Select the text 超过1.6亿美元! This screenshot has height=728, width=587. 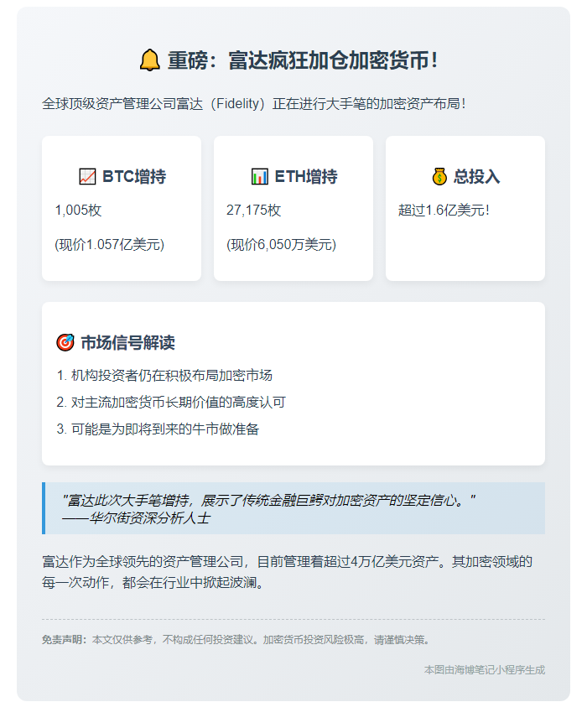click(444, 211)
